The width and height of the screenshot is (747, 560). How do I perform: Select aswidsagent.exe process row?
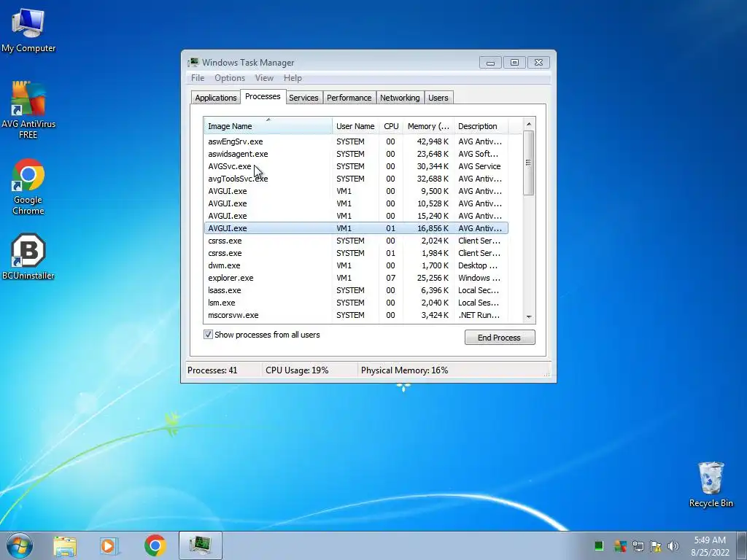[x=356, y=154]
